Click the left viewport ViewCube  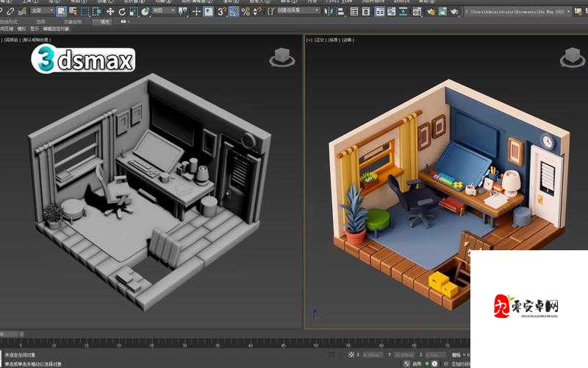click(x=282, y=57)
